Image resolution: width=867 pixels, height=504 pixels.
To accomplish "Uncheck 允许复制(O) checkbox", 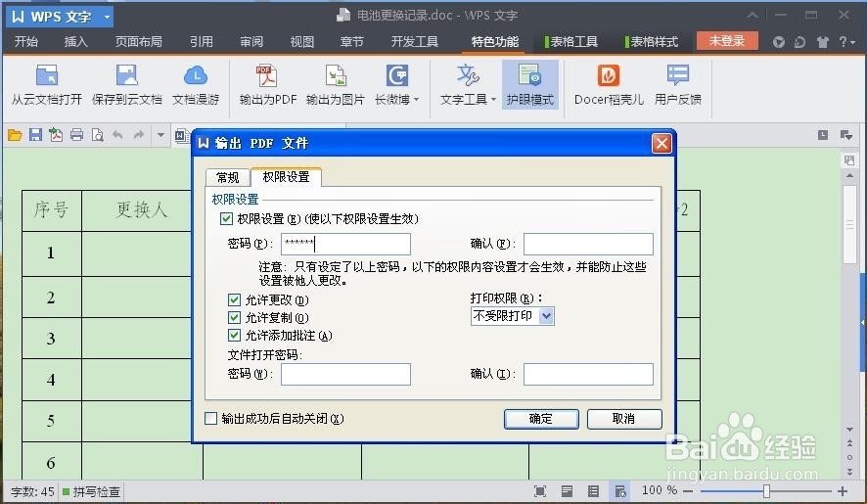I will tap(234, 317).
